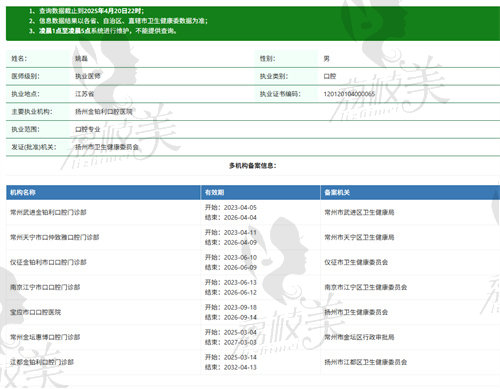
Task: Select filing authority 仪征市卫生健康委员会
Action: point(356,262)
